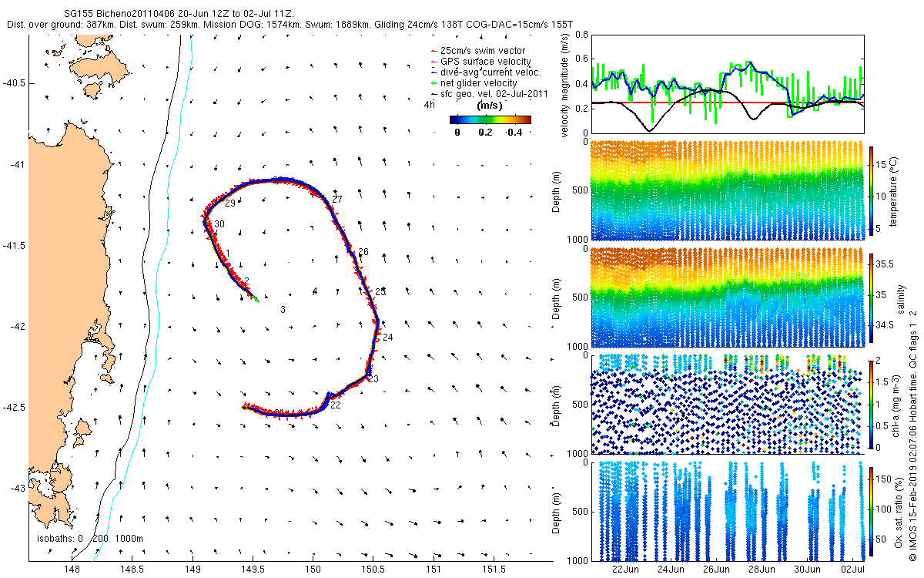
Task: Click longitude tick label 151.5
Action: pyautogui.click(x=494, y=570)
